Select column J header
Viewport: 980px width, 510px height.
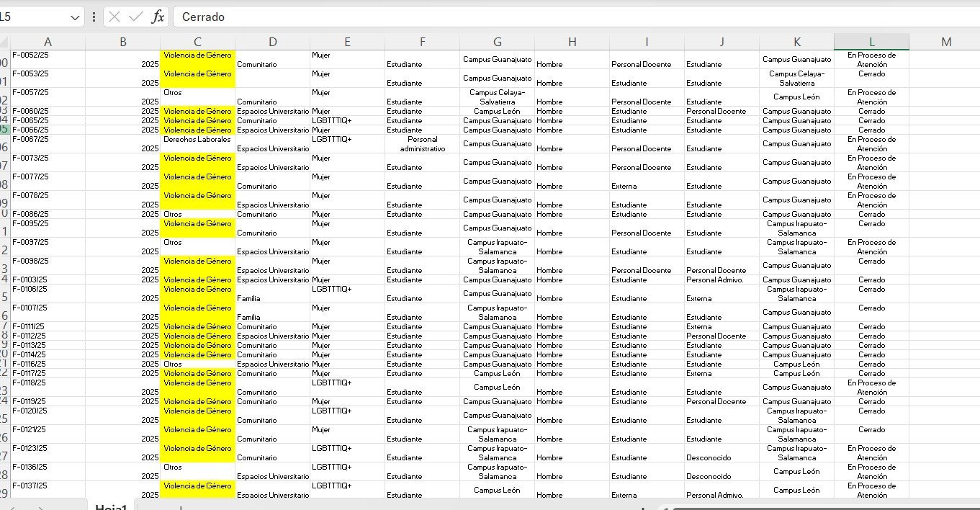721,42
